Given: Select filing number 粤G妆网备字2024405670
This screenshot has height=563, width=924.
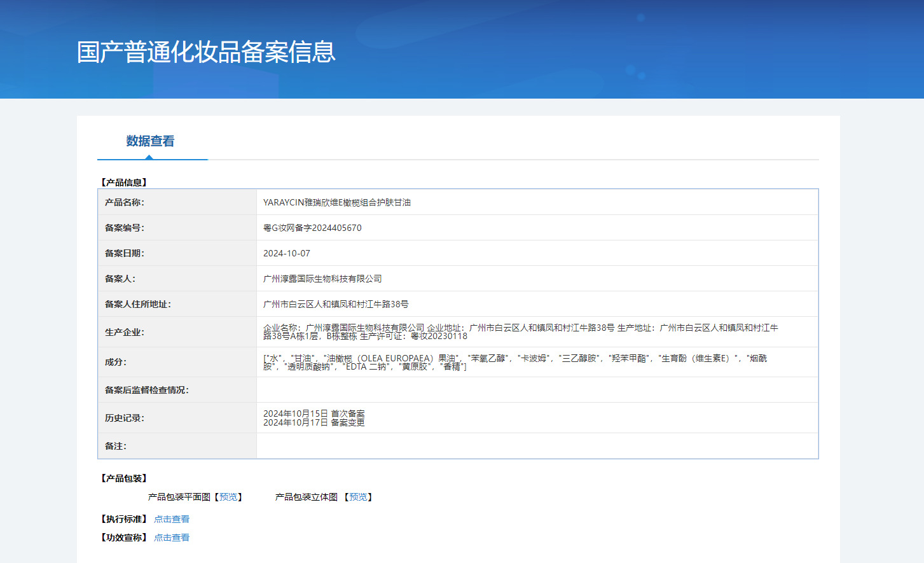Looking at the screenshot, I should tap(312, 228).
